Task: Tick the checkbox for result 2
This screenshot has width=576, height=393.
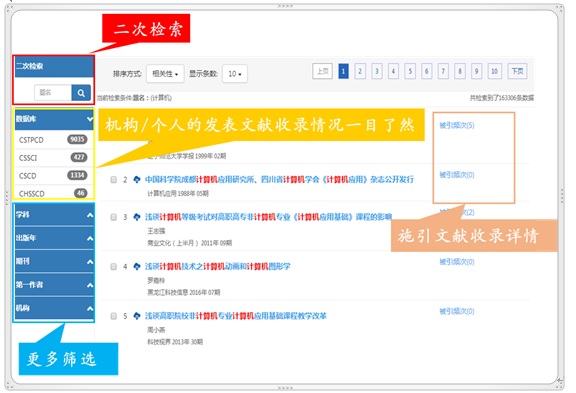Action: coord(114,179)
